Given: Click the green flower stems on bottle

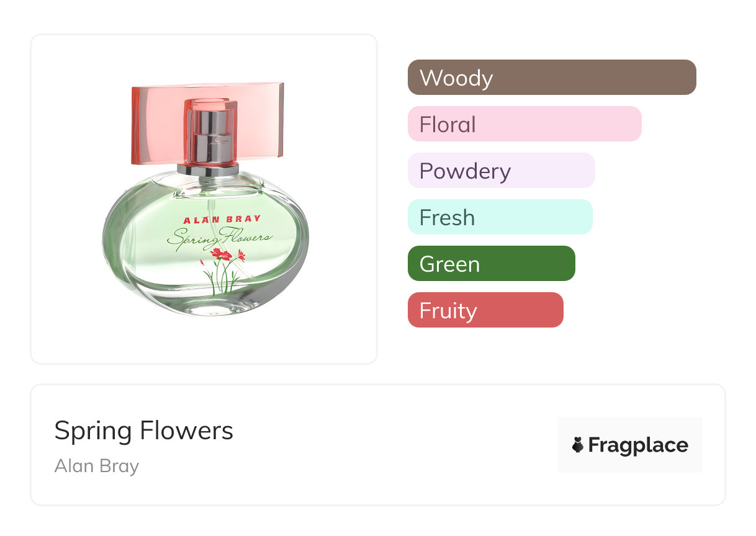Looking at the screenshot, I should click(x=222, y=279).
